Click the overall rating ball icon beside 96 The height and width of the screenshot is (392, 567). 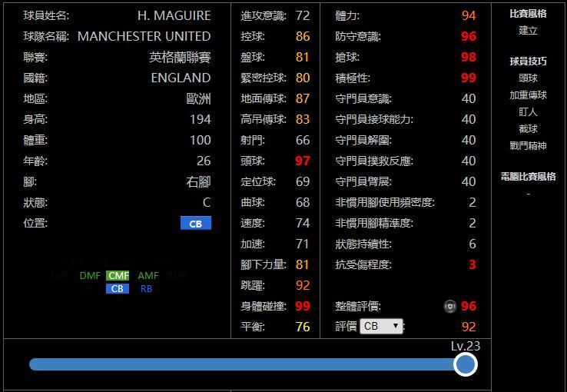click(x=450, y=306)
